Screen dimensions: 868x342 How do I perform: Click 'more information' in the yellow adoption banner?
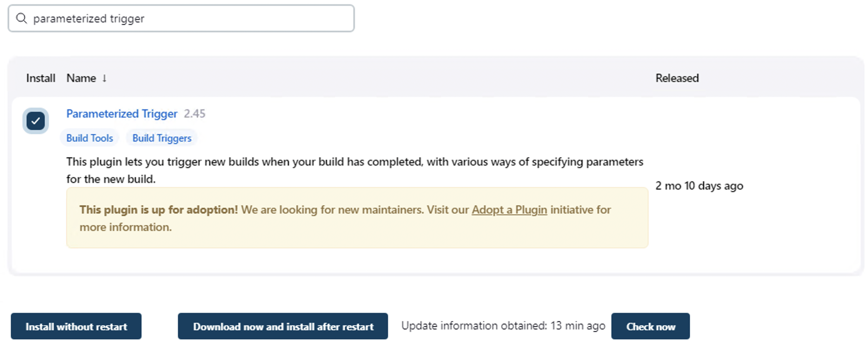click(x=125, y=227)
